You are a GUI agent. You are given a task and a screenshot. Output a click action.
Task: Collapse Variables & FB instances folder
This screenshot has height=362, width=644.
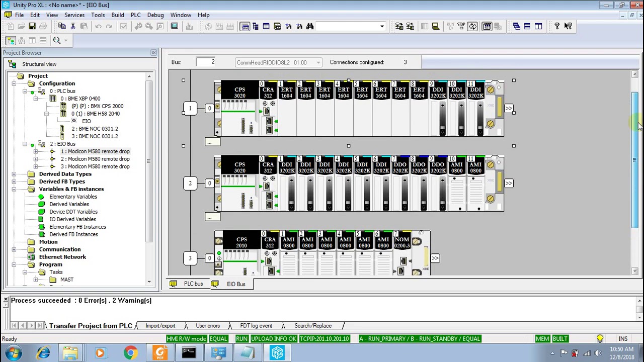coord(14,189)
